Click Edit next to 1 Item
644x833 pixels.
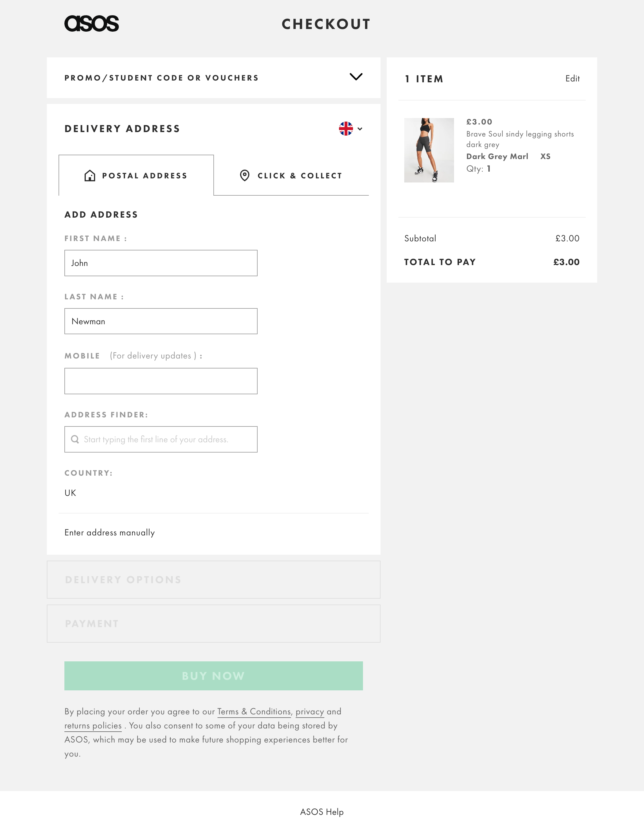coord(573,78)
